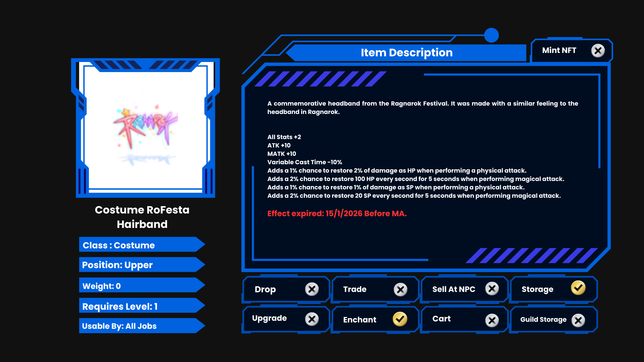This screenshot has width=644, height=362.
Task: Click the Usable By: All Jobs banner
Action: click(x=141, y=326)
